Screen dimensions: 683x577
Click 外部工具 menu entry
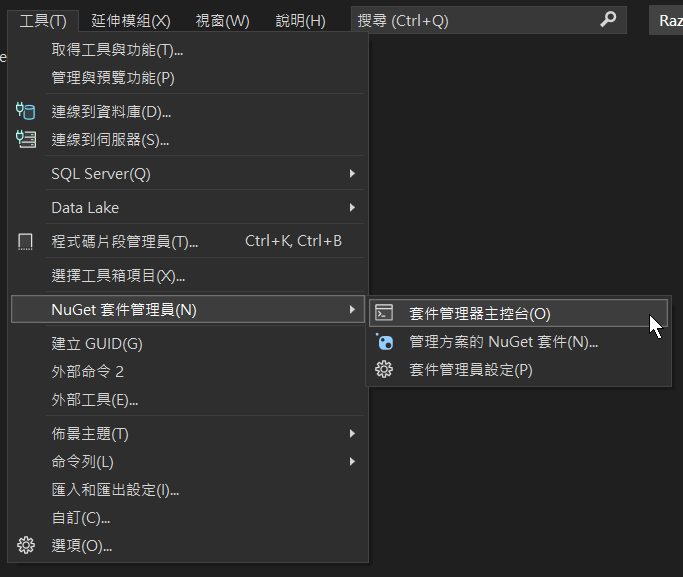tap(95, 400)
